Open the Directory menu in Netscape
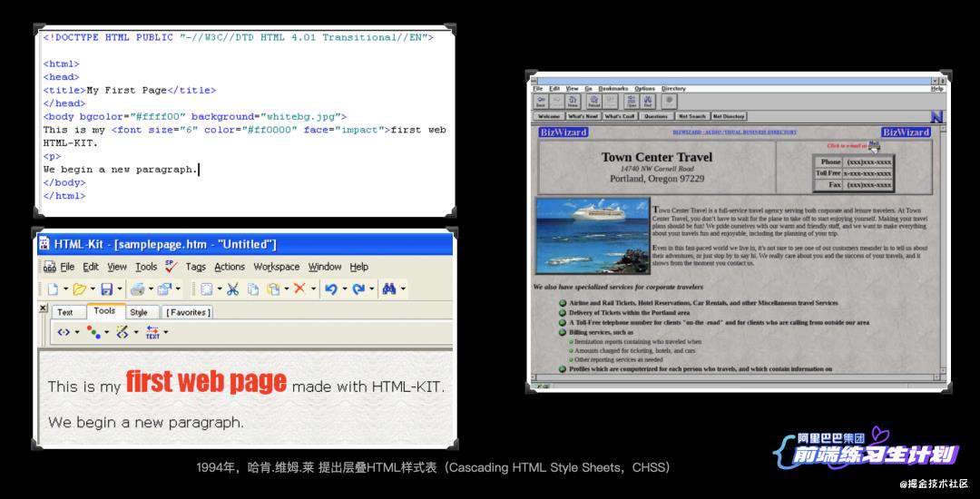The width and height of the screenshot is (980, 499). coord(673,89)
